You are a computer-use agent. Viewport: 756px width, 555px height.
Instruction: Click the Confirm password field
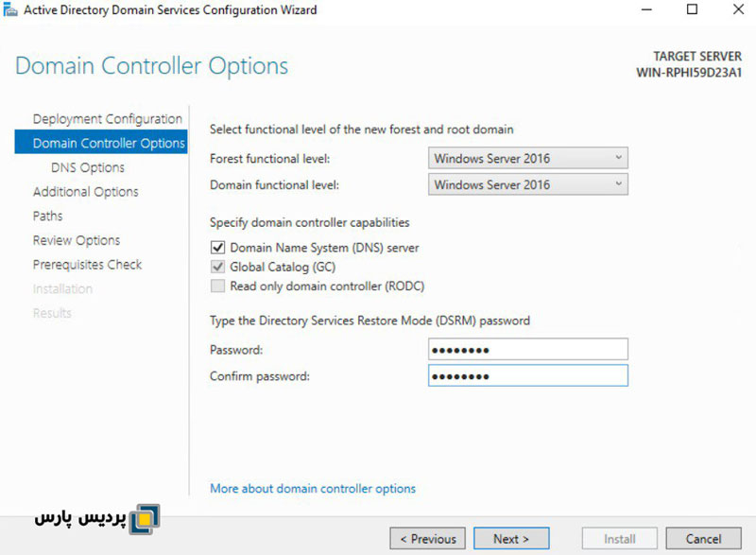click(528, 375)
